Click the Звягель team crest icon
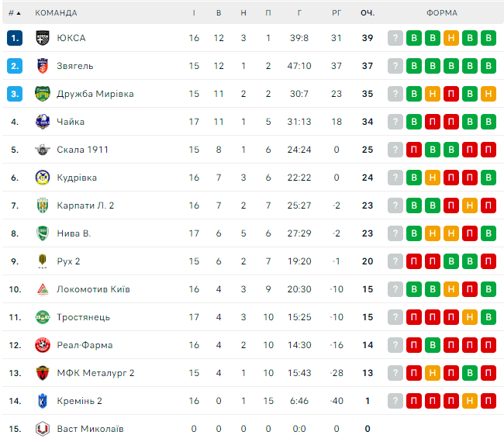 43,66
